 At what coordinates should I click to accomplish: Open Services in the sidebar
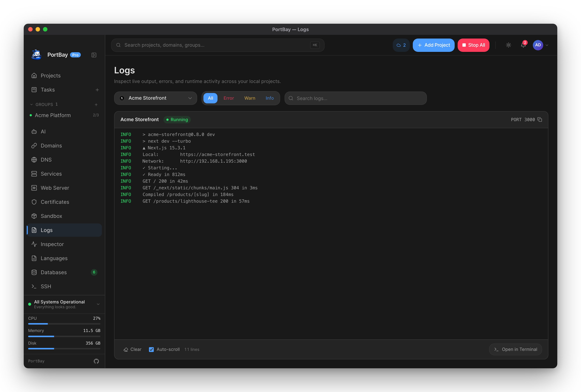[64, 174]
